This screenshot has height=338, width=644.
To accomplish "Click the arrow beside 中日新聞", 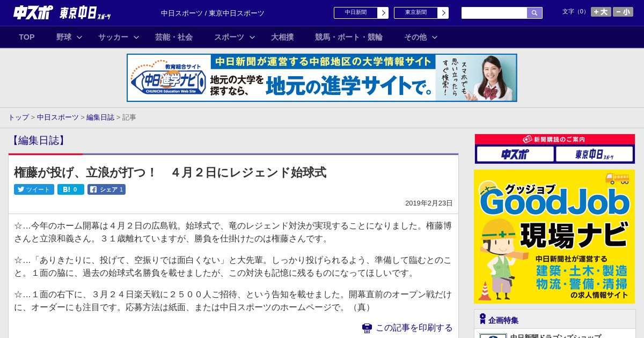I will pyautogui.click(x=383, y=13).
